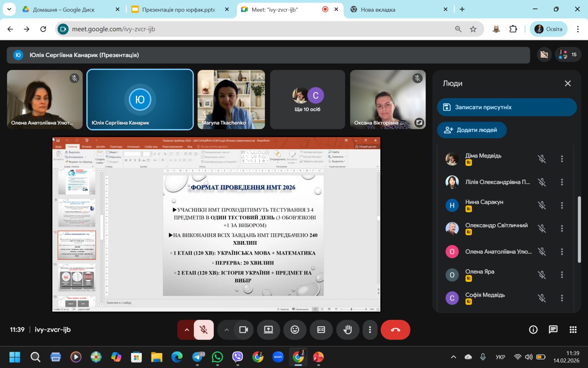Go back to the previous page
588x368 pixels.
[10, 29]
